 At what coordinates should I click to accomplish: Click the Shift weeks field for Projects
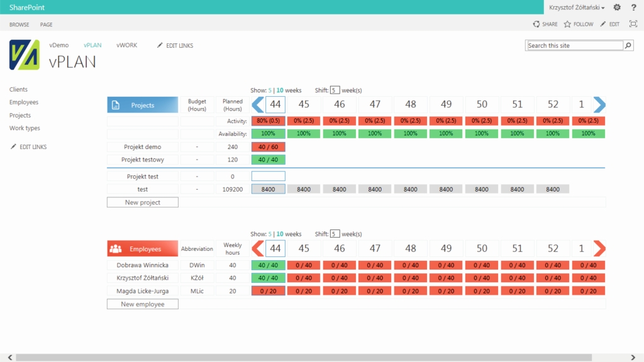[x=335, y=90]
